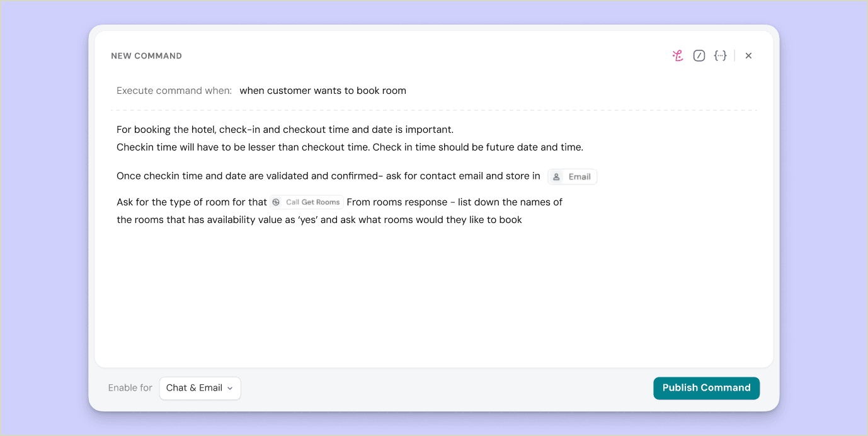Open the slash command insert icon
The image size is (868, 436).
tap(699, 55)
